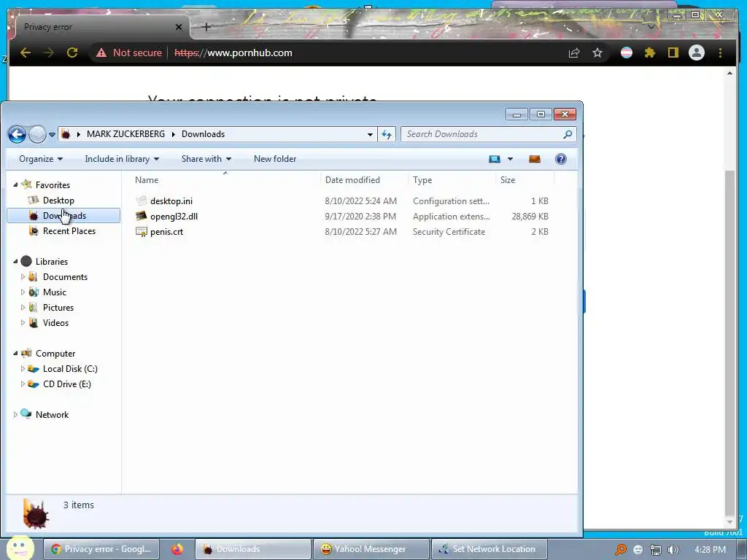Open the Documents library
This screenshot has height=560, width=747.
(x=65, y=277)
